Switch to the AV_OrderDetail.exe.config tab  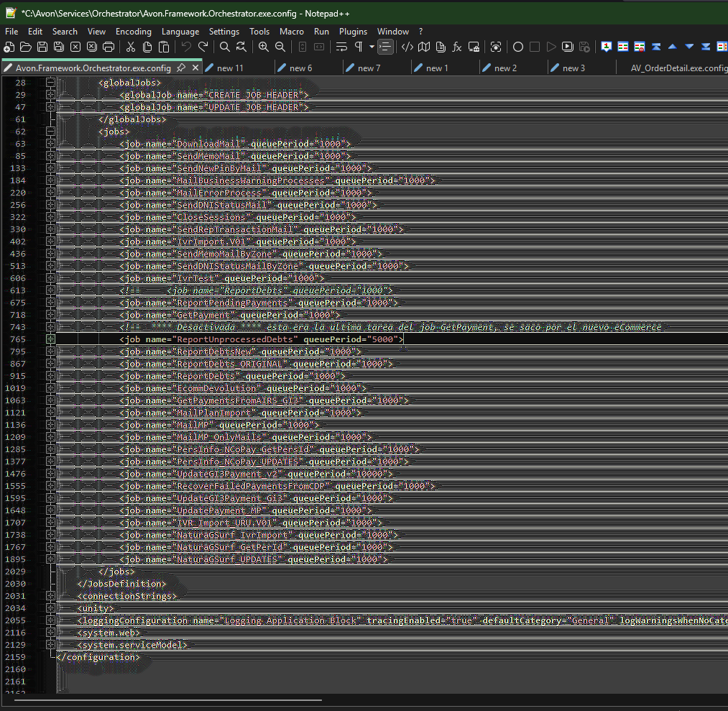click(679, 68)
